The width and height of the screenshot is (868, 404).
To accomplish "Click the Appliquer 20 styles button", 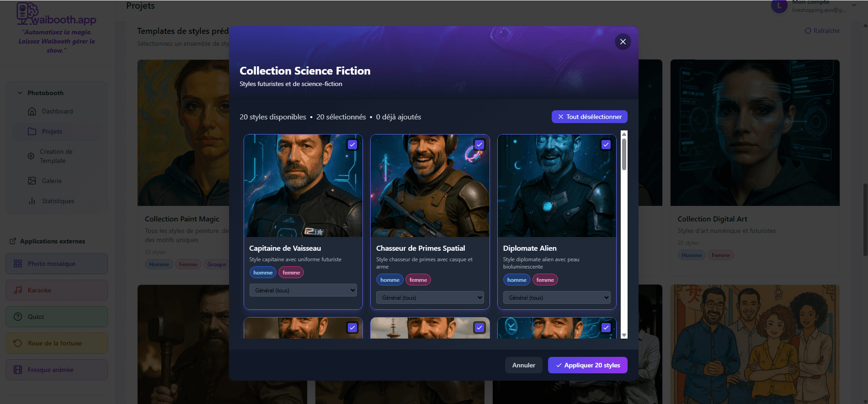I will (587, 365).
